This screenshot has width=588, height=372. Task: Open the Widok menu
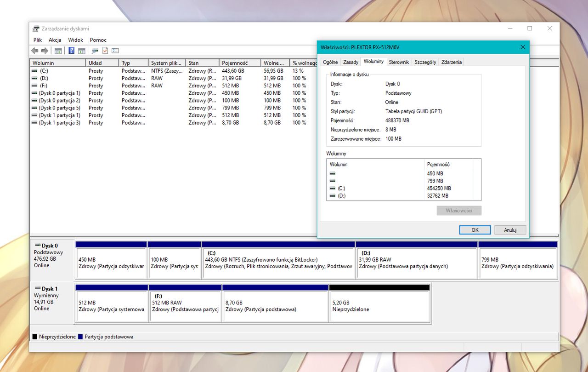click(x=76, y=40)
